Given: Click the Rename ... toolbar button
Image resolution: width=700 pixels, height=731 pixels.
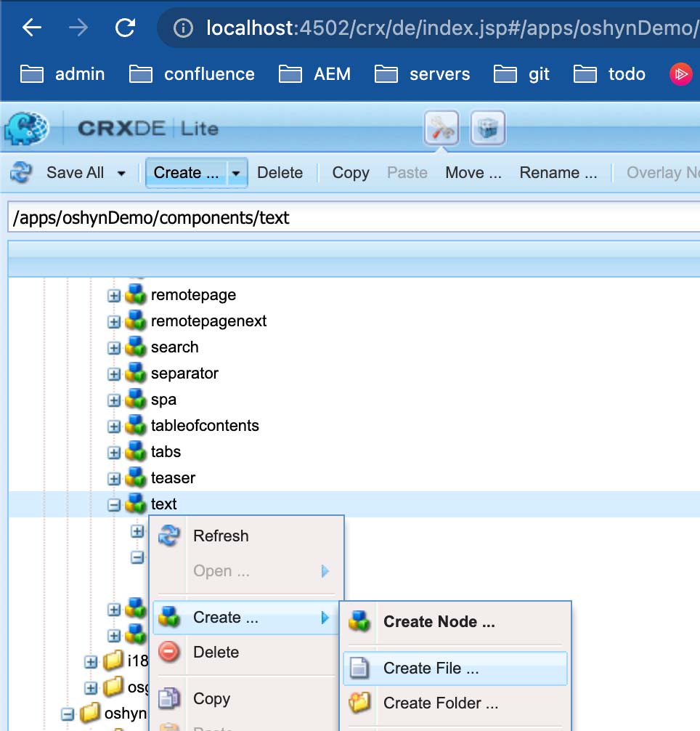Looking at the screenshot, I should (558, 172).
